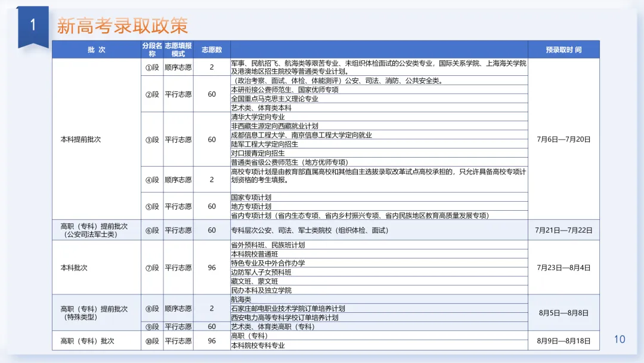Click the row 石家庄邮电职业技术学院订单培养计划
Screen dimensions: 644x363
point(379,308)
